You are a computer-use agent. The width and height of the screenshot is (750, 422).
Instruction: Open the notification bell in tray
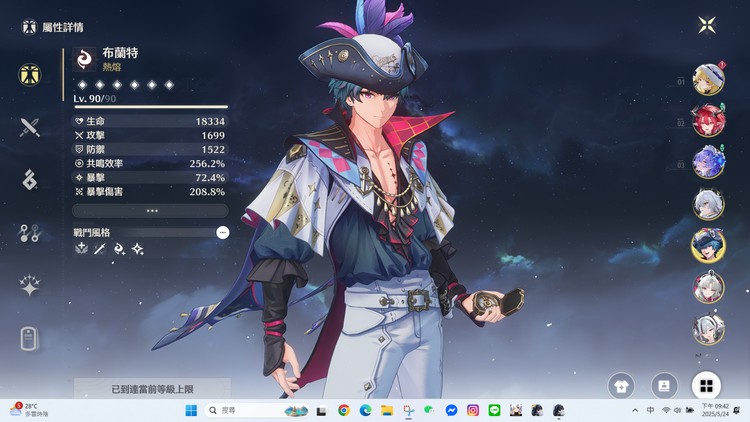[737, 411]
